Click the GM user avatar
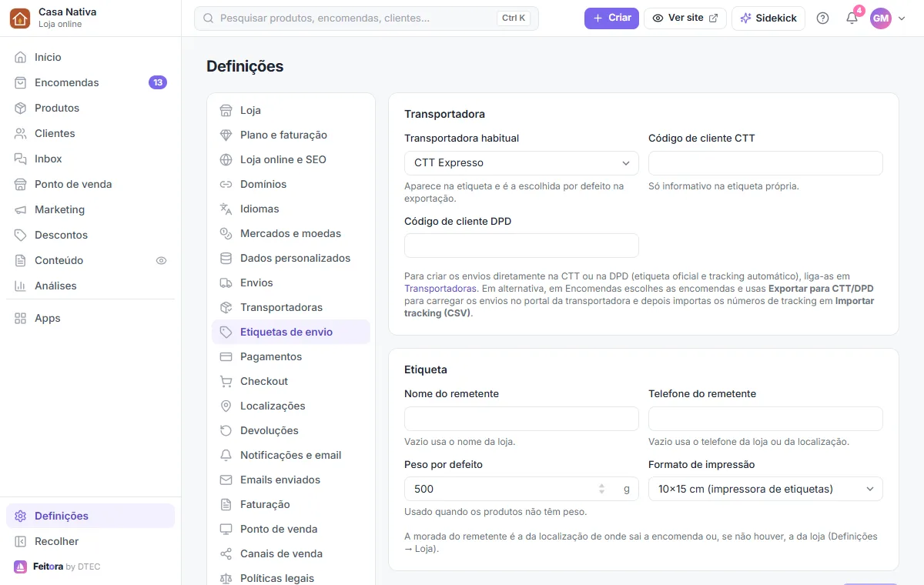This screenshot has width=924, height=585. point(881,18)
